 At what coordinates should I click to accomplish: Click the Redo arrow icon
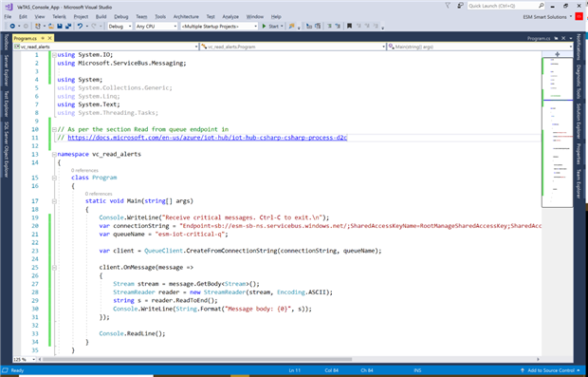pos(94,27)
